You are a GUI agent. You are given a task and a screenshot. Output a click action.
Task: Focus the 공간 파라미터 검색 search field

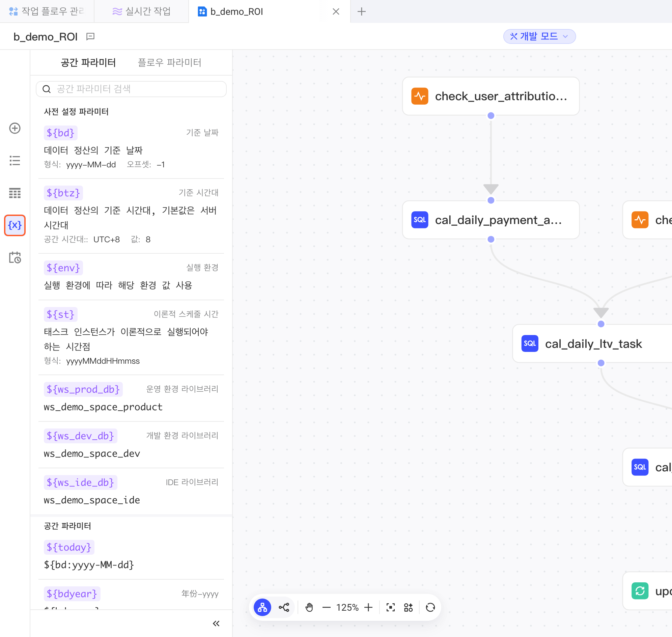[131, 89]
